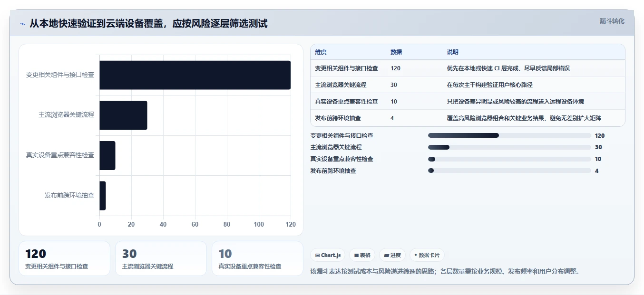Click table cell 真实设备重点兼容性检查
The image size is (644, 295).
[x=346, y=102]
